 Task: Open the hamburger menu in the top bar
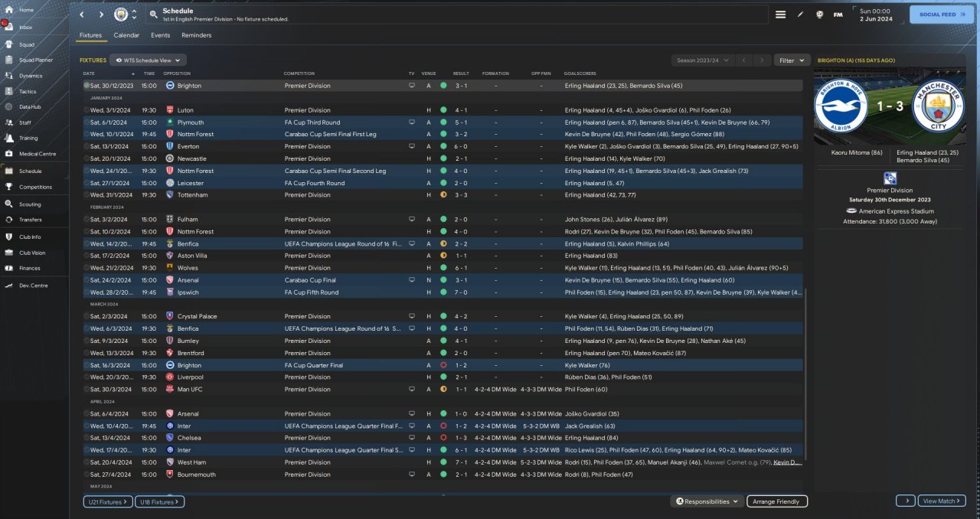click(780, 15)
